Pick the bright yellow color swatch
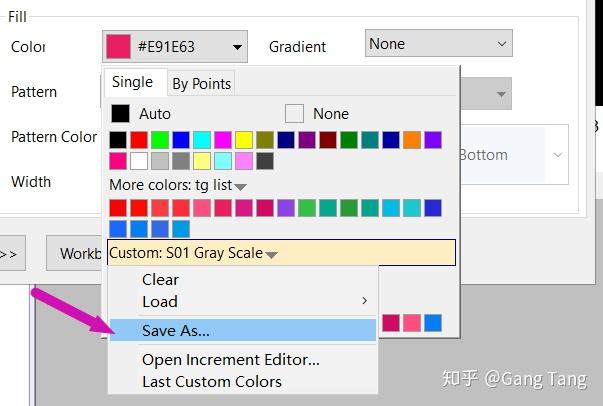This screenshot has height=406, width=603. point(243,140)
